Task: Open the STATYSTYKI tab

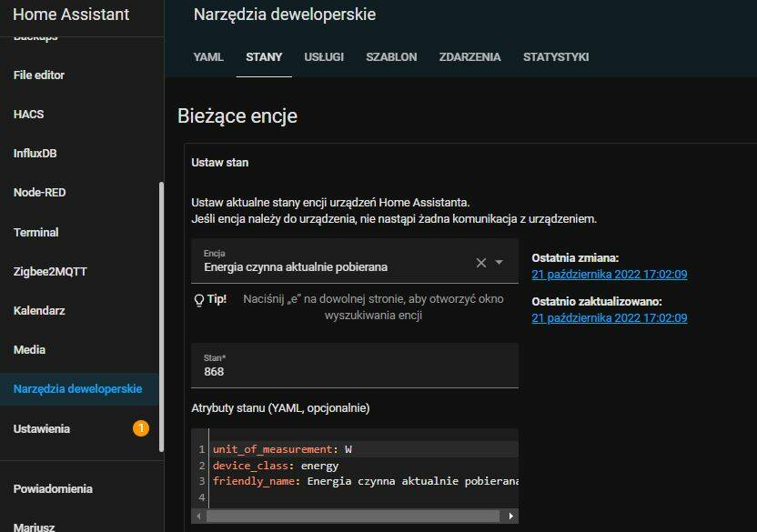Action: [x=556, y=57]
